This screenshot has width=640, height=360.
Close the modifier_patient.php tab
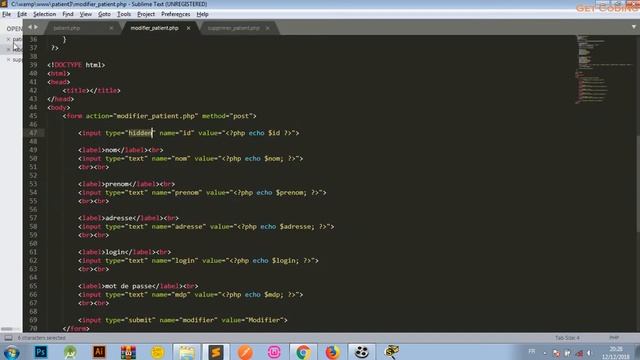(189, 28)
